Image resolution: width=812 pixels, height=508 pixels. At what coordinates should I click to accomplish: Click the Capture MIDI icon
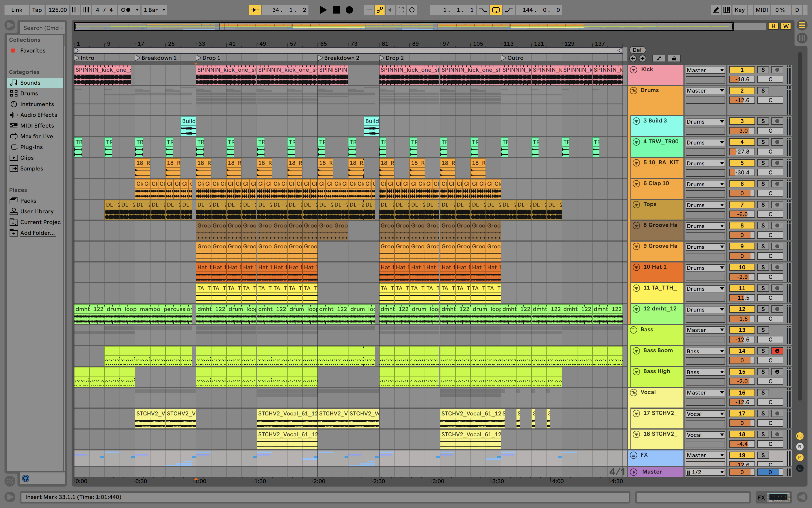coord(401,10)
